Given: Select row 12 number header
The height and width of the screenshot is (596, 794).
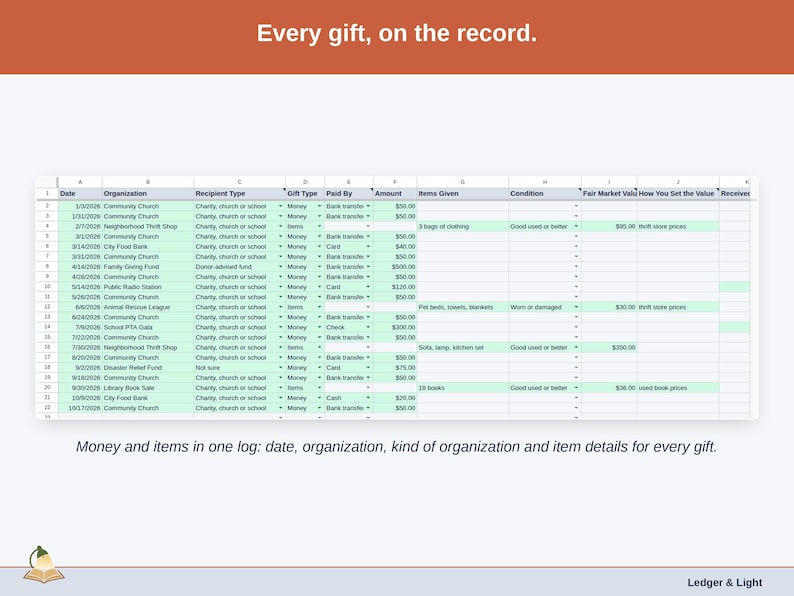Looking at the screenshot, I should [47, 307].
